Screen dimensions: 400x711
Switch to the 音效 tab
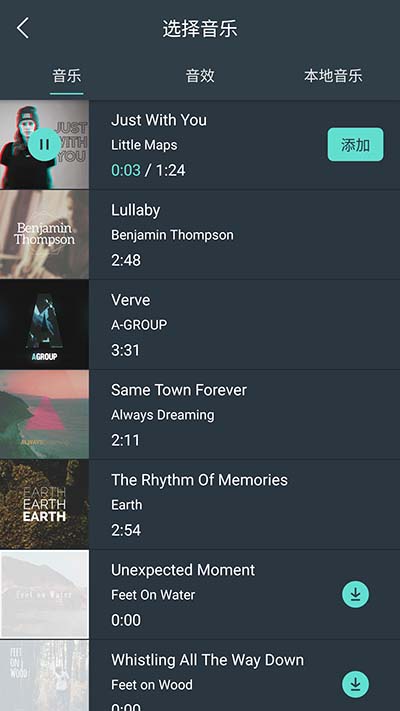(200, 76)
